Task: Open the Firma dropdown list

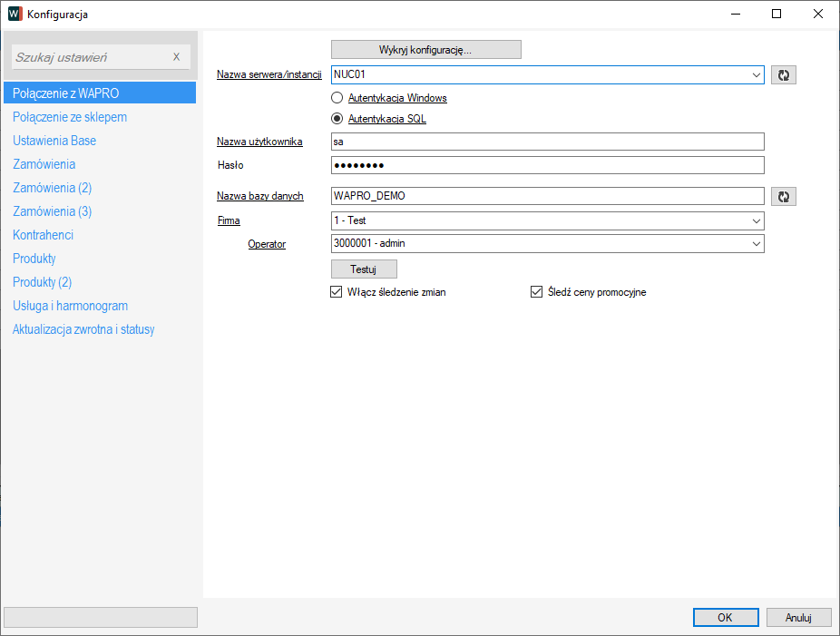Action: click(757, 220)
